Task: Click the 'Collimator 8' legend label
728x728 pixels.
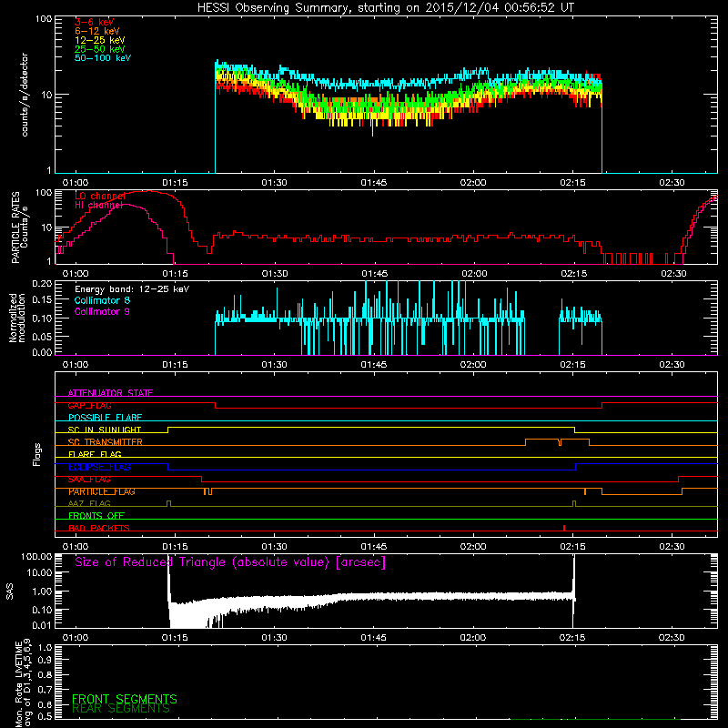Action: tap(102, 300)
